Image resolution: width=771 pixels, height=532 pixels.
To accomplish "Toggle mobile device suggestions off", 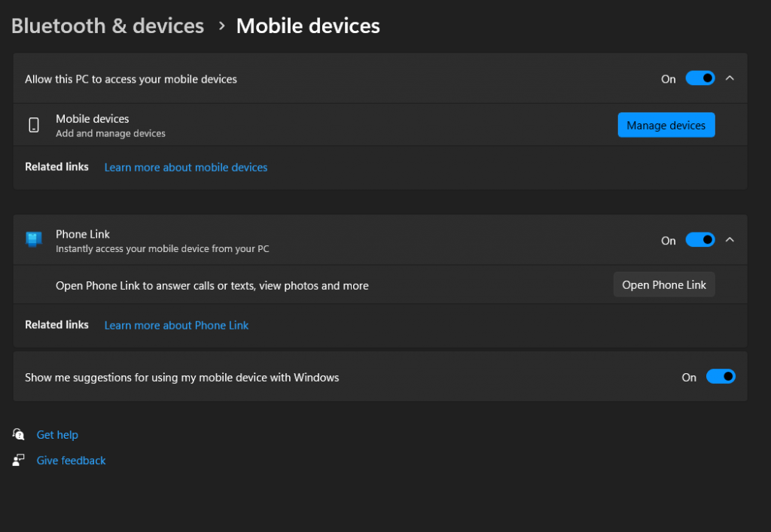I will pyautogui.click(x=720, y=377).
